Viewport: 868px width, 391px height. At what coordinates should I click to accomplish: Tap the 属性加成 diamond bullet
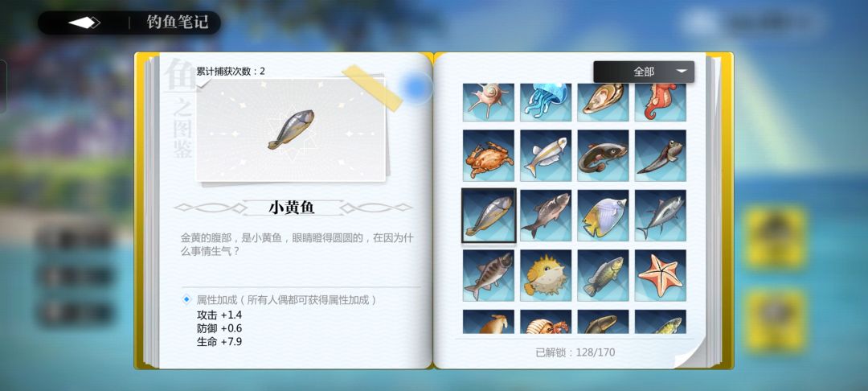(186, 299)
